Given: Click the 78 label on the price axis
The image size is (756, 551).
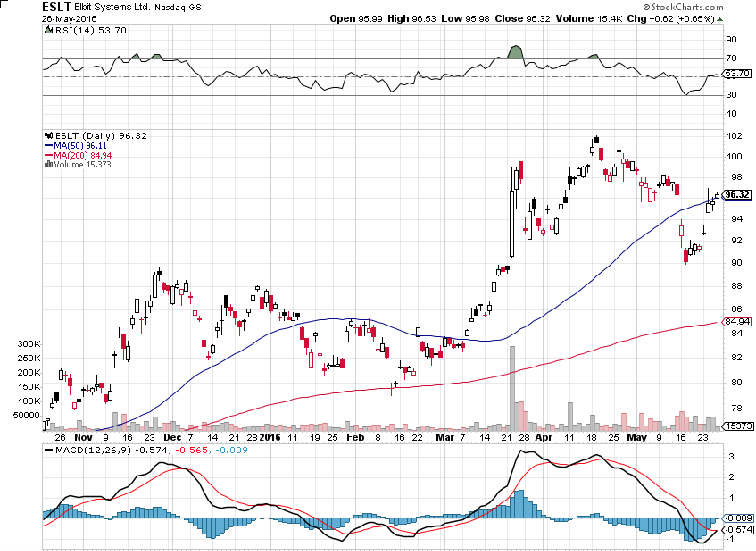Looking at the screenshot, I should click(737, 408).
